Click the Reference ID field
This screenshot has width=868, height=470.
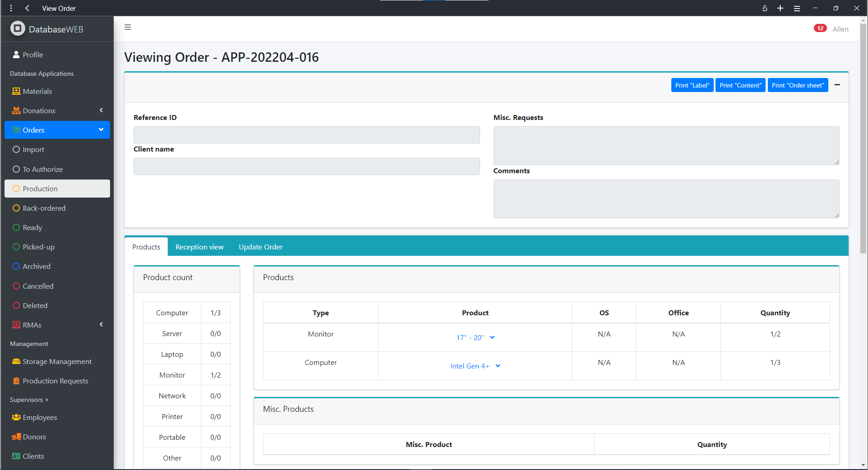[307, 135]
